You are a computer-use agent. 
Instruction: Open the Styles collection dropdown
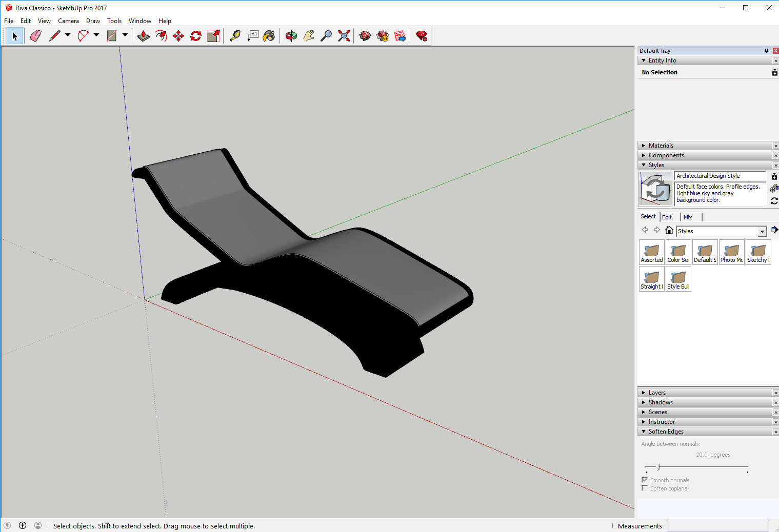tap(762, 232)
